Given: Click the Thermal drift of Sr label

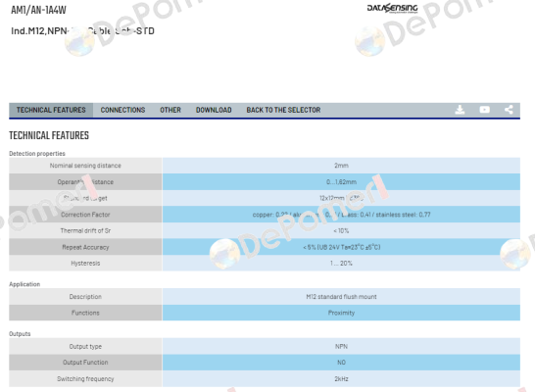Looking at the screenshot, I should click(85, 230).
